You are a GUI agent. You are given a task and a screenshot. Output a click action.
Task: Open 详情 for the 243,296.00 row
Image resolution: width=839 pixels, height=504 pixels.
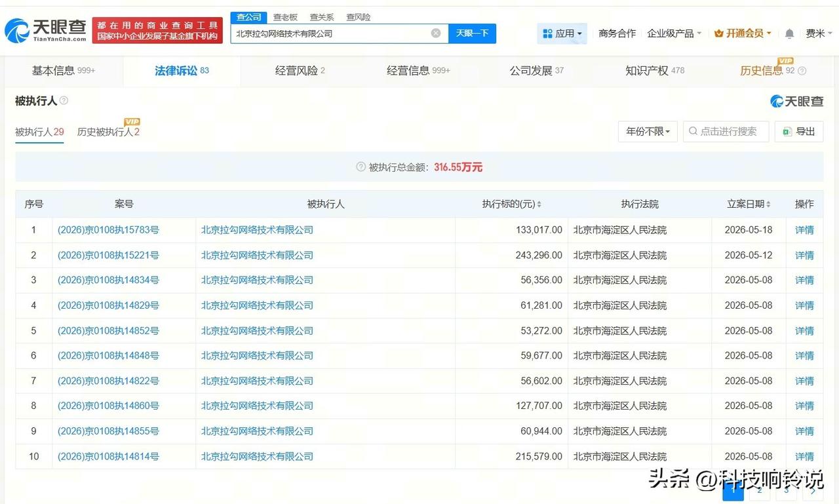(x=804, y=255)
